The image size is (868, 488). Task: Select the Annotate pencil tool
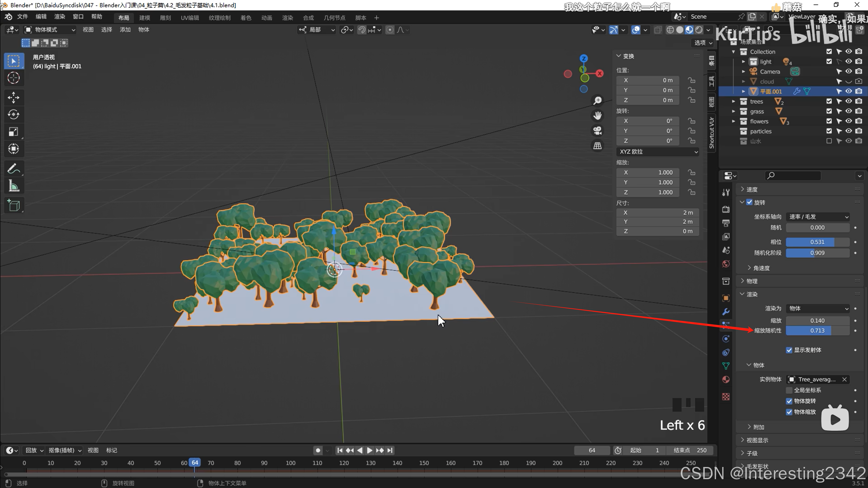coord(14,168)
